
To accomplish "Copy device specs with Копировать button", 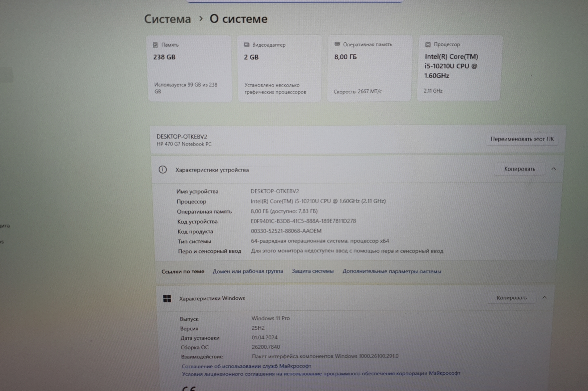I will (x=519, y=169).
